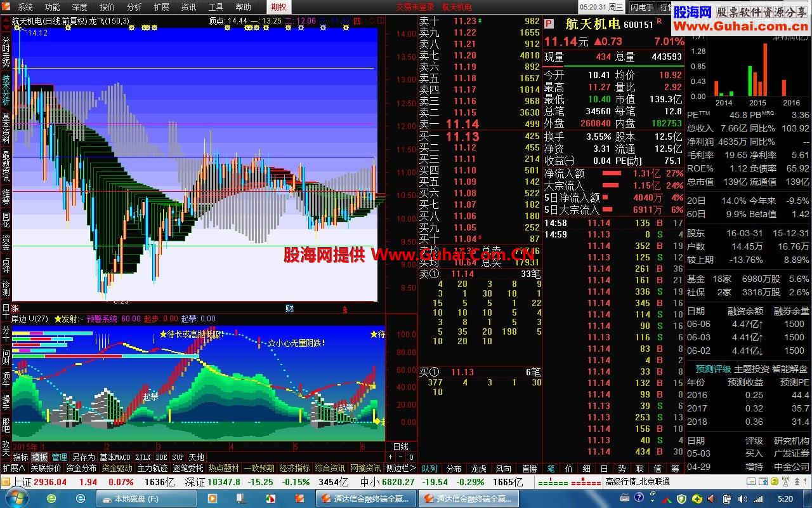This screenshot has width=812, height=508.
Task: Click the blue upload arrow status bar icon
Action: [x=763, y=481]
